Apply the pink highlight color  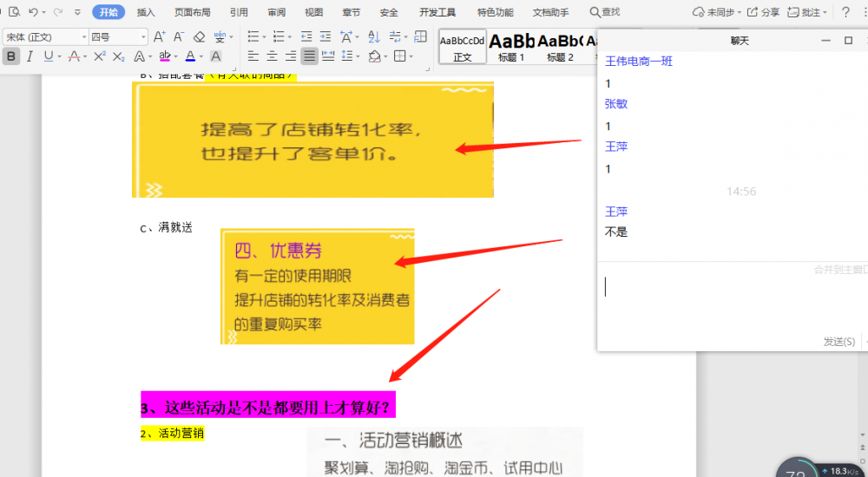point(165,56)
